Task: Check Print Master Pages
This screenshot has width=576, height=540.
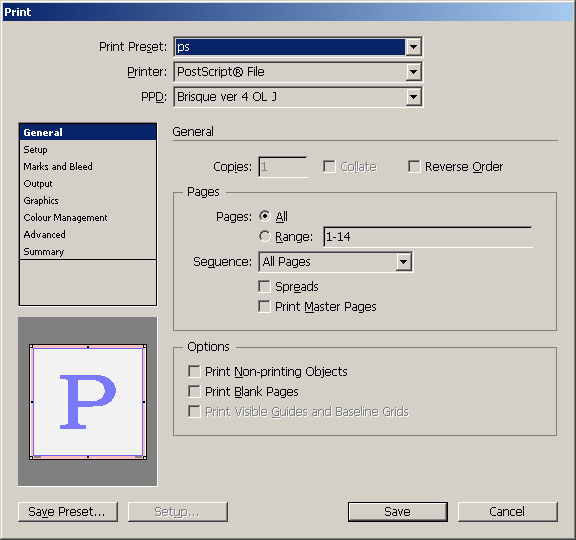Action: 264,306
